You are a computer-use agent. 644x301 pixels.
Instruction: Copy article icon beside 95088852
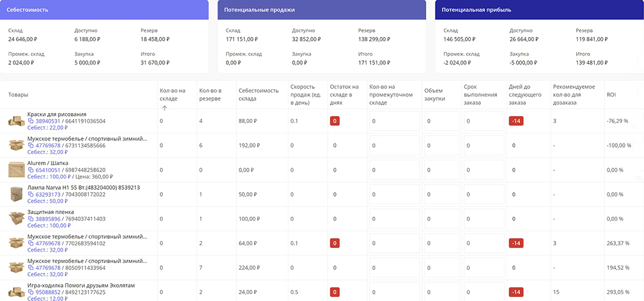click(31, 292)
